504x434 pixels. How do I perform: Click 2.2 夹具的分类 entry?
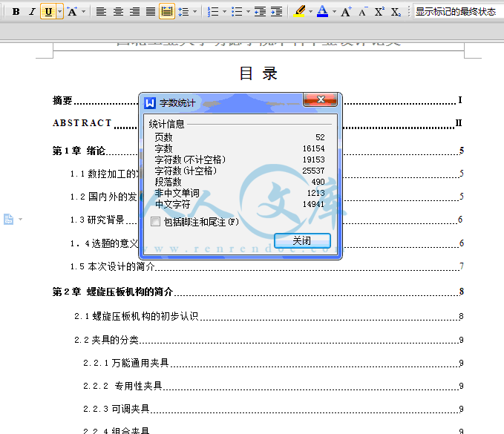[x=269, y=340]
